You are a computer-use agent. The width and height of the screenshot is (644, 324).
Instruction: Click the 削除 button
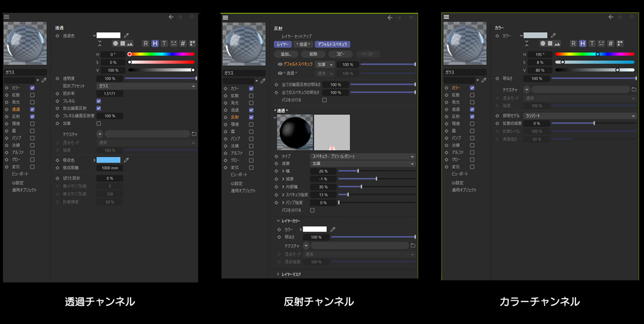click(x=313, y=54)
